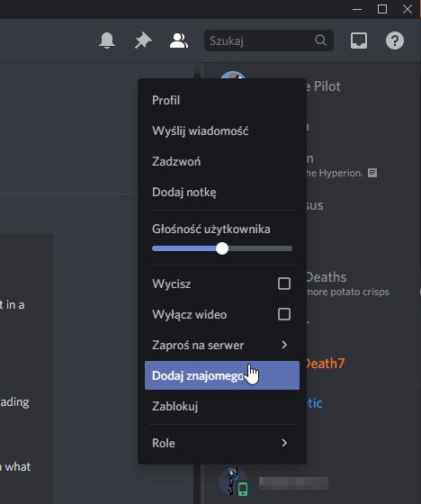Open the inbox icon
The width and height of the screenshot is (421, 504).
click(x=359, y=40)
